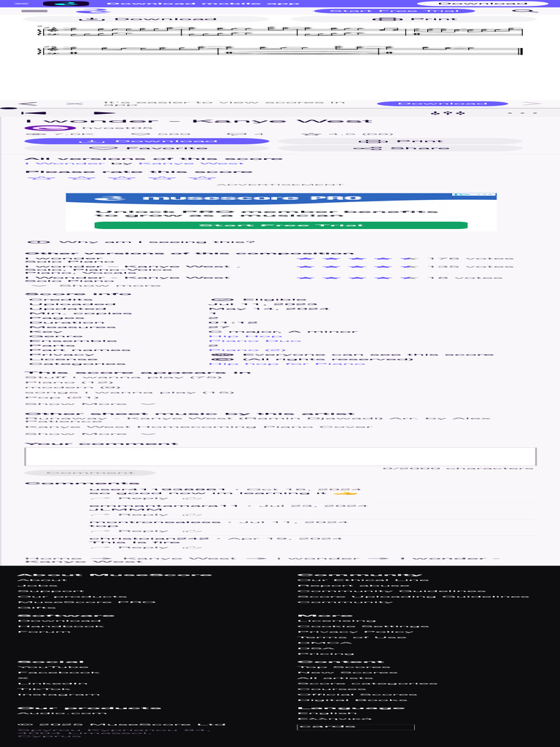
Task: Go to next slide of app prompt
Action: click(532, 104)
